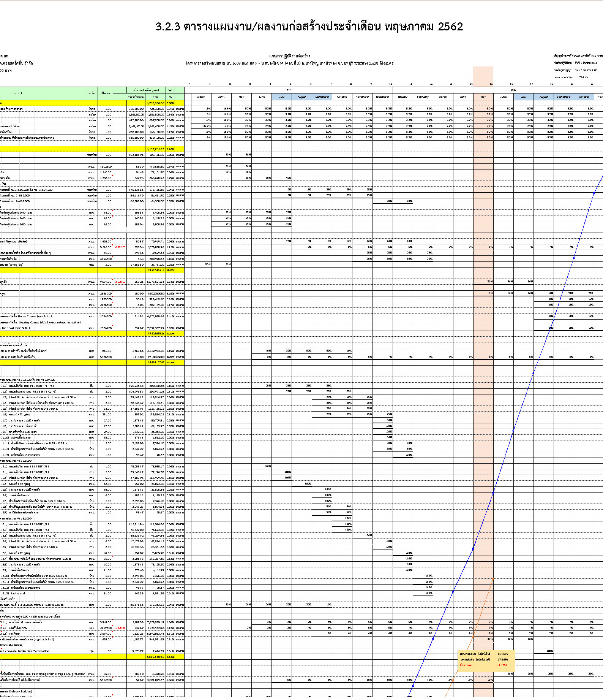Click the orange-highlighted May column header

483,97
